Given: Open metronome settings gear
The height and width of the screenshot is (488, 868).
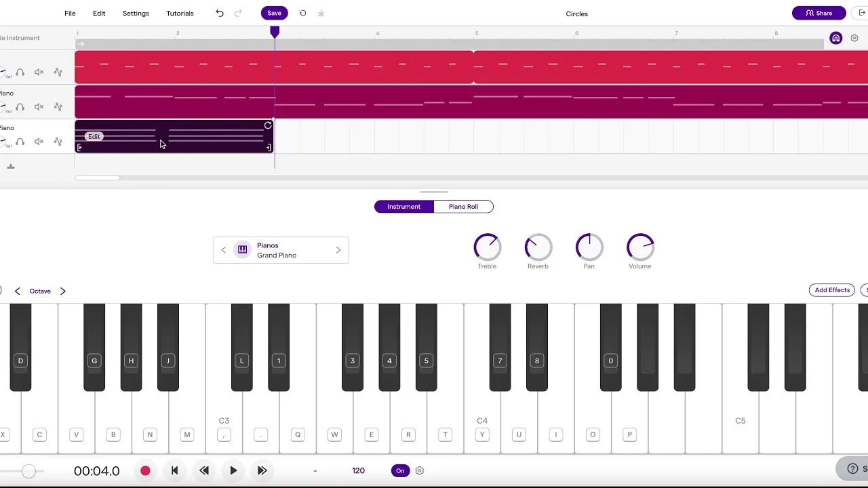Looking at the screenshot, I should pos(419,470).
